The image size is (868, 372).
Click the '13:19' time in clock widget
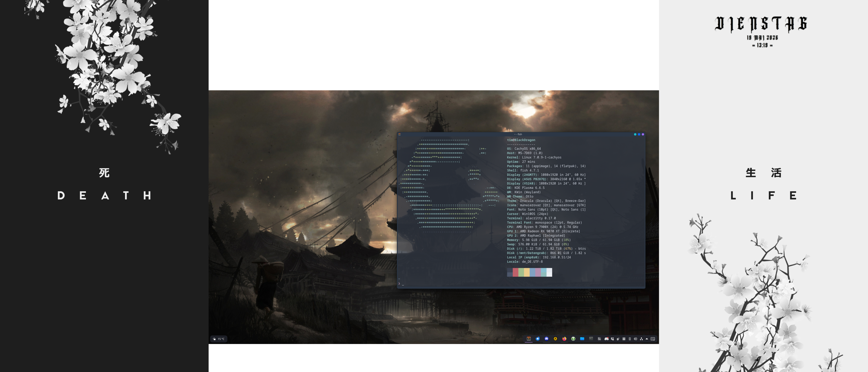pos(762,45)
